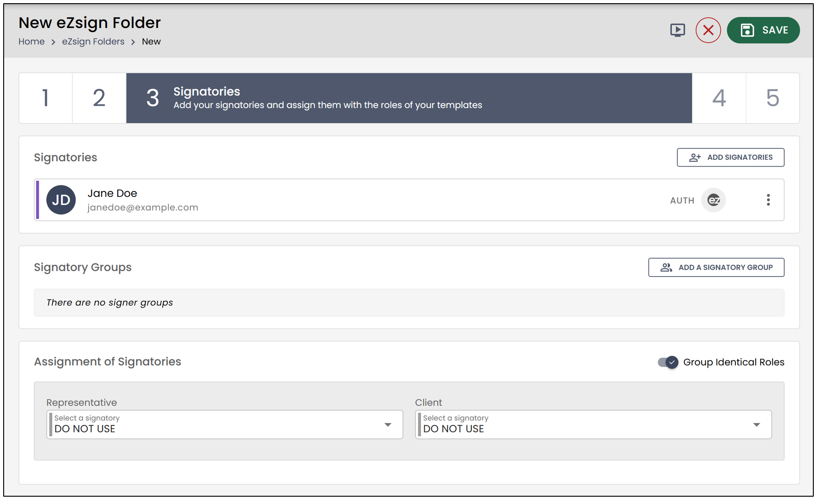Image resolution: width=817 pixels, height=504 pixels.
Task: Click the eZ authentication icon for Jane Doe
Action: 714,200
